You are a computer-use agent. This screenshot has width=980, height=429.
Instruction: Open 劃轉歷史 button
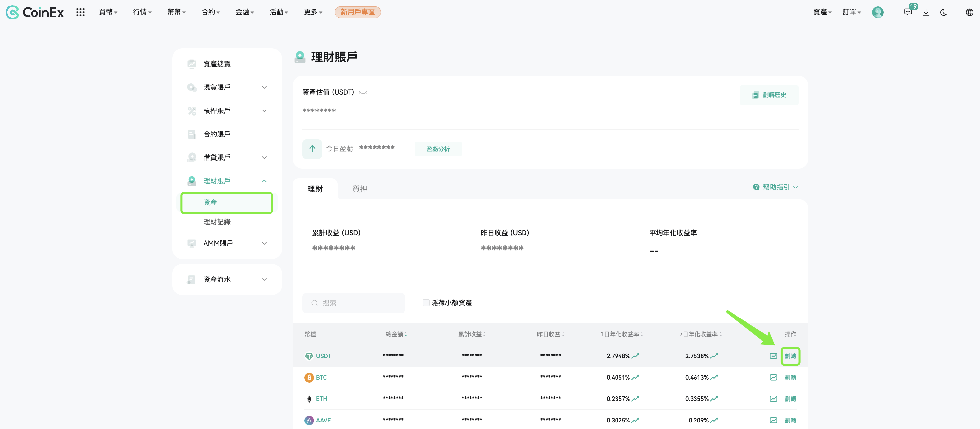[769, 95]
